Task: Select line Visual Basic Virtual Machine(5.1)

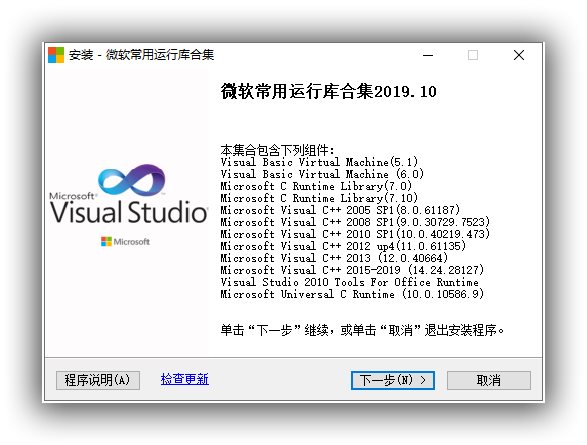Action: [319, 162]
